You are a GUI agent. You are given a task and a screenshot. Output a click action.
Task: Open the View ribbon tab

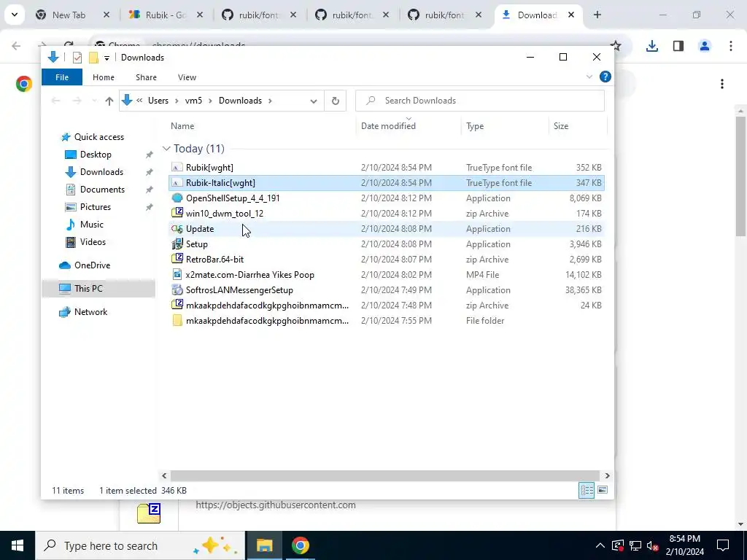pyautogui.click(x=187, y=77)
